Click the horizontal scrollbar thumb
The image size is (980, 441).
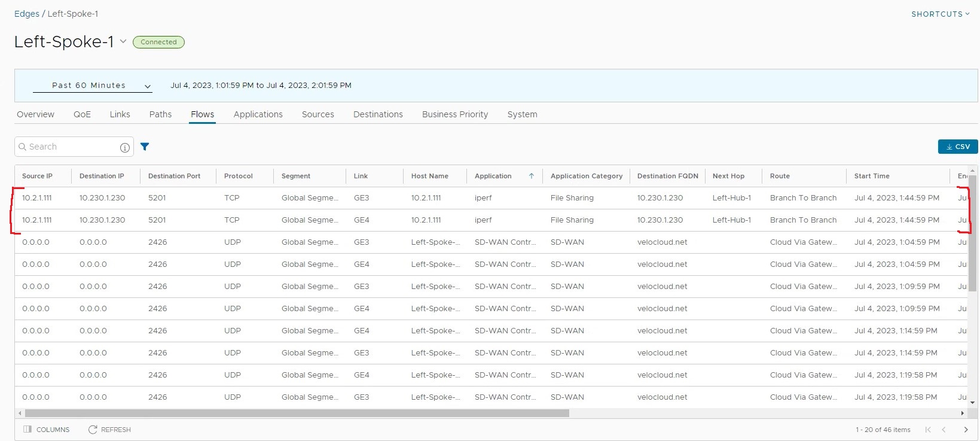pos(297,413)
